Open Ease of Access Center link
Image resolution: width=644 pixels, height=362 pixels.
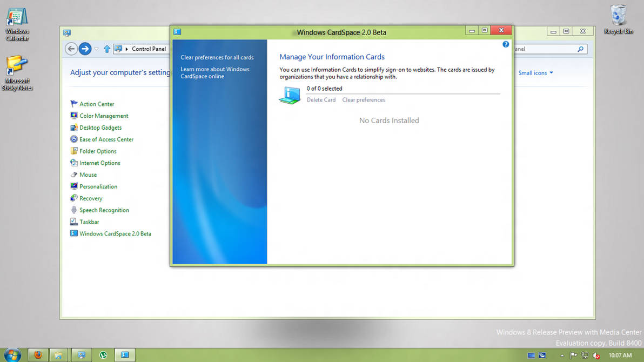106,139
